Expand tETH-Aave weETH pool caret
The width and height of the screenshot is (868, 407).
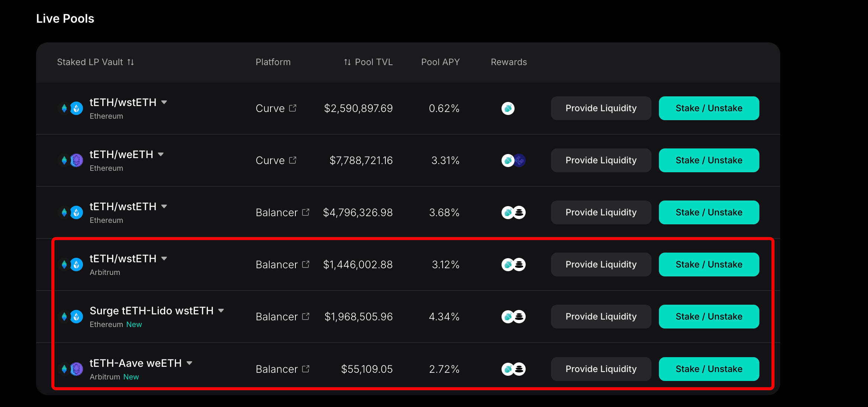pyautogui.click(x=189, y=363)
